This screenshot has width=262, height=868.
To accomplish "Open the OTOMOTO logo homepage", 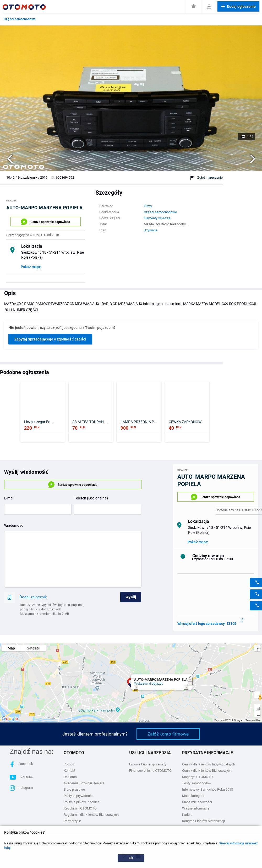I will pos(24,7).
